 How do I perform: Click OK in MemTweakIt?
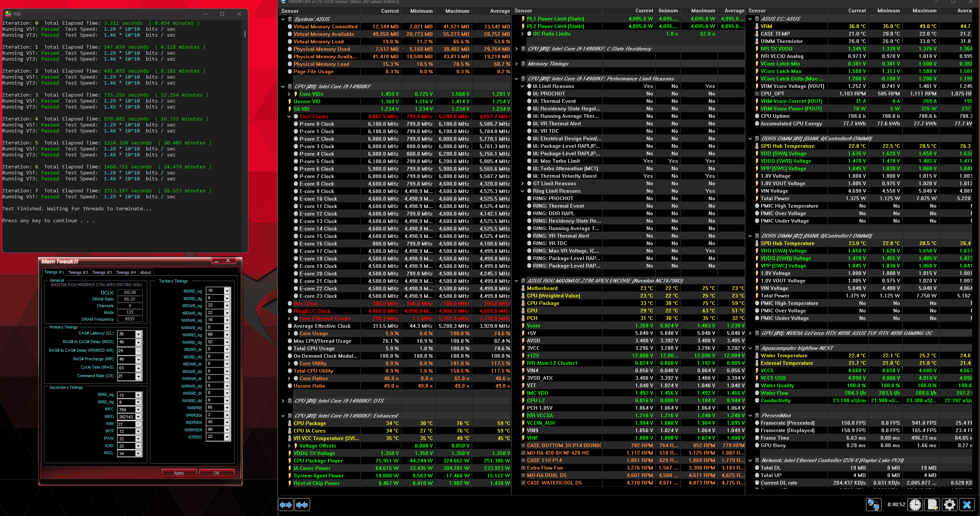[x=217, y=473]
